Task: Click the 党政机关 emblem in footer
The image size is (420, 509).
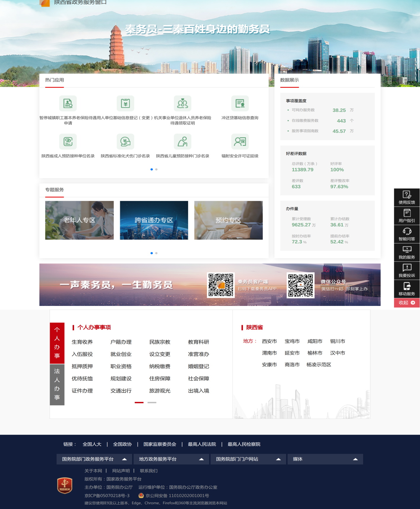Action: (65, 486)
